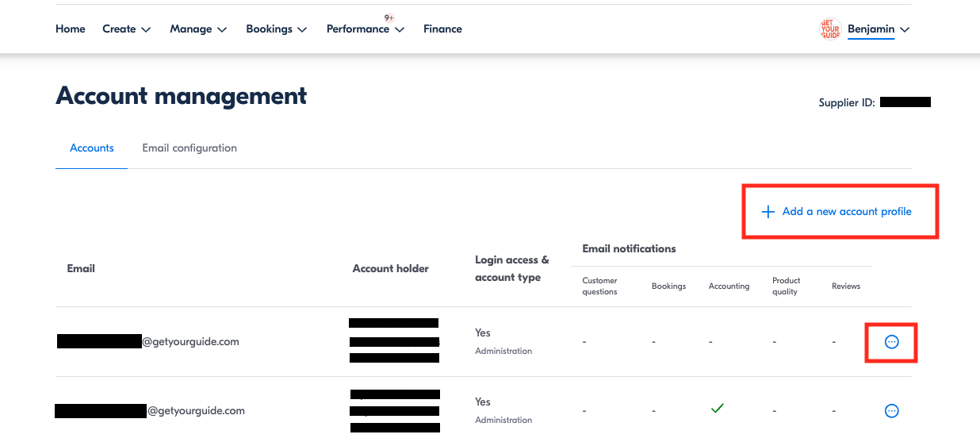Viewport: 980px width, 442px height.
Task: Click the 9+ notification badge on Performance
Action: (x=389, y=17)
